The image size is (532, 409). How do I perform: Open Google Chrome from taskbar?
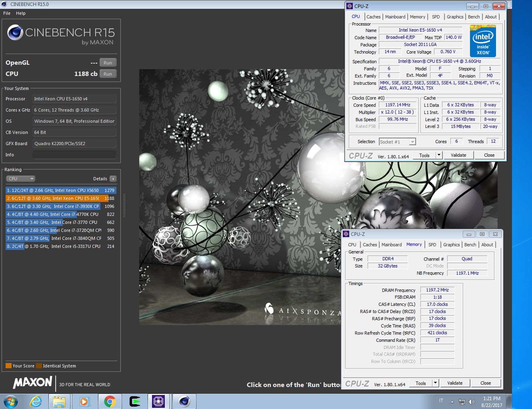pyautogui.click(x=110, y=401)
